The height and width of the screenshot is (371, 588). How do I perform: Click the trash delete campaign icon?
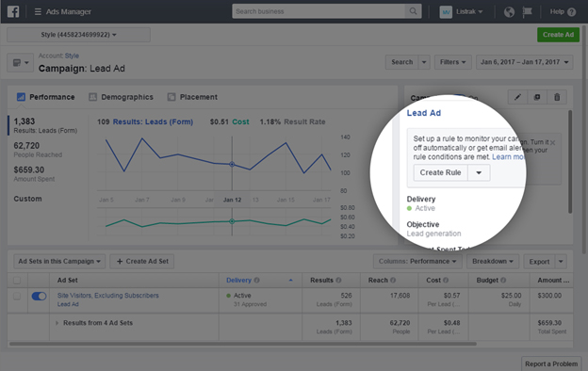[557, 97]
